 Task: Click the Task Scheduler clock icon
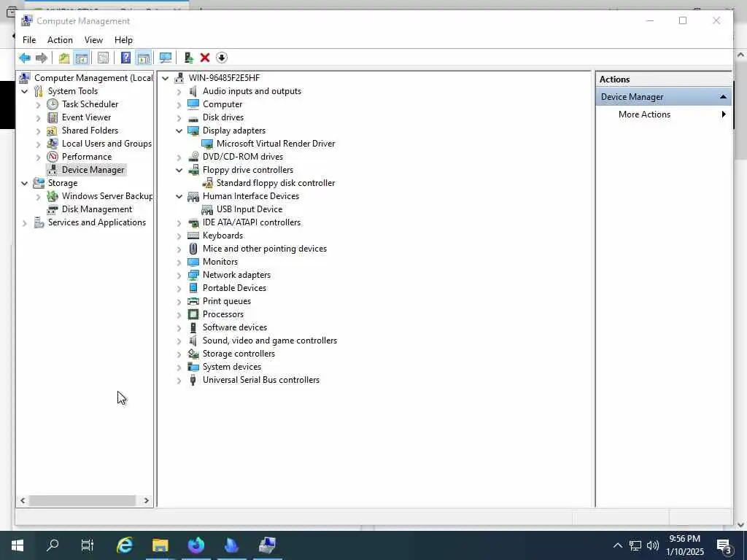[x=53, y=104]
